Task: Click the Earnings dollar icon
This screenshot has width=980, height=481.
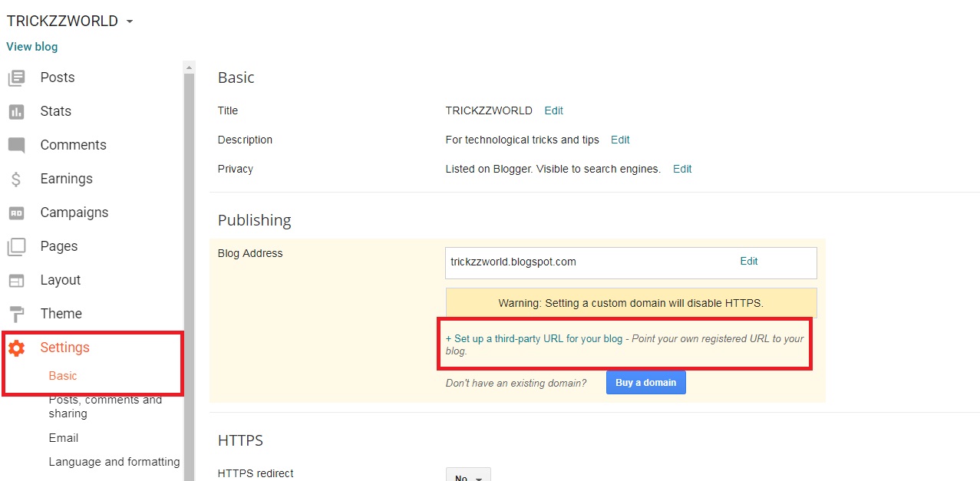Action: click(16, 178)
